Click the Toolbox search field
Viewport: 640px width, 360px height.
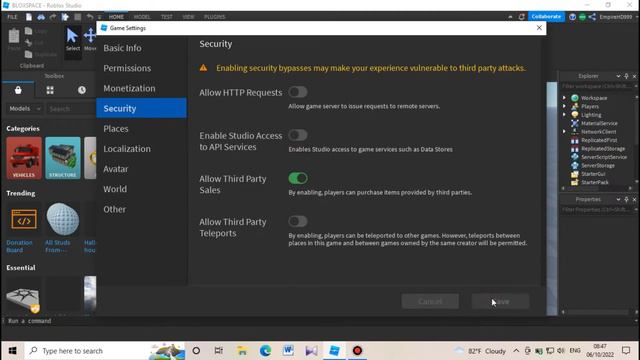70,109
